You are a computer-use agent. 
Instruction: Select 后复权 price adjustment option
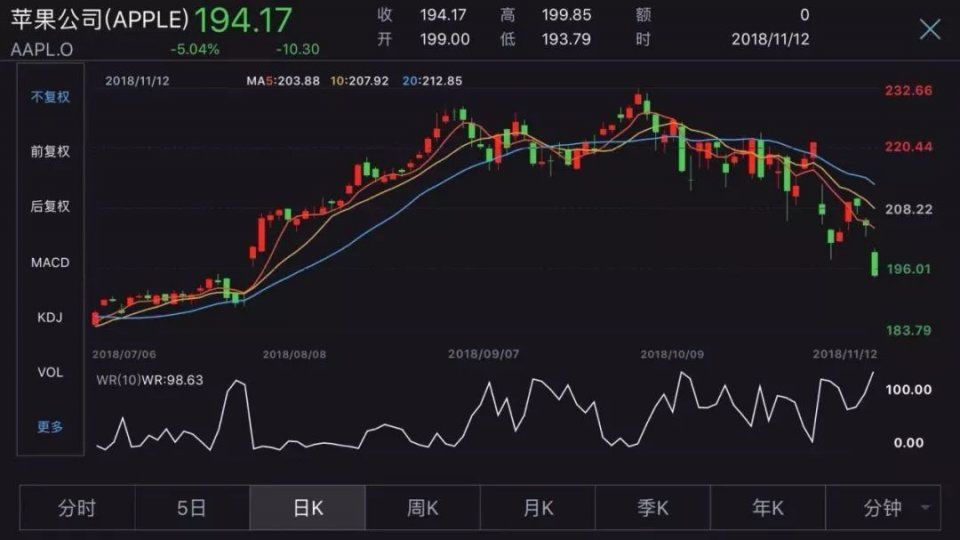coord(50,206)
